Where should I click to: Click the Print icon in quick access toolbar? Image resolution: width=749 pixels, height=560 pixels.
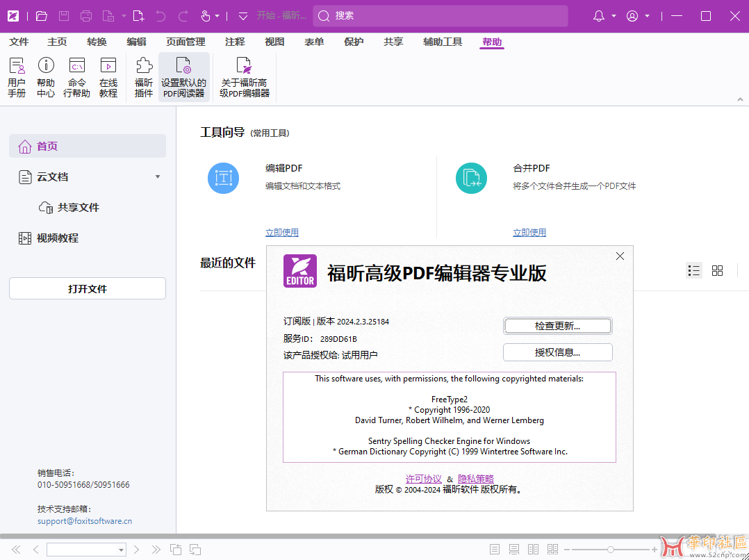coord(86,16)
